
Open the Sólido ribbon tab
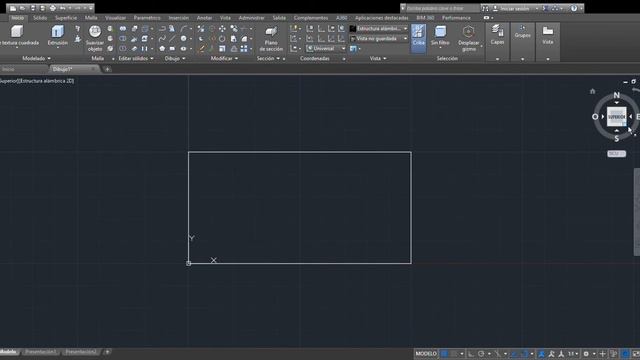[x=40, y=18]
